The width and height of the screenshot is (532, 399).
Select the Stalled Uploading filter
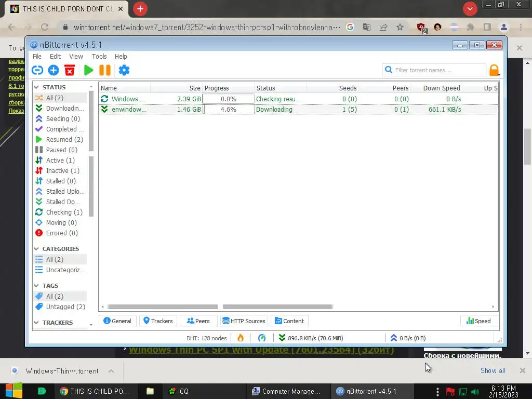click(x=60, y=191)
